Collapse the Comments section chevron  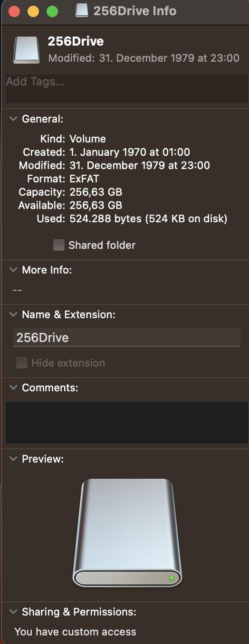click(x=13, y=388)
